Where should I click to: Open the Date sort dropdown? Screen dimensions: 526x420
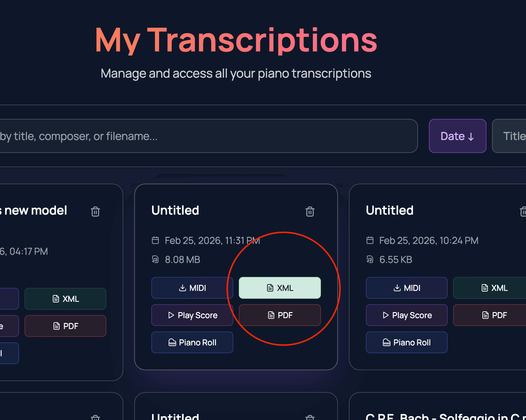(x=458, y=136)
